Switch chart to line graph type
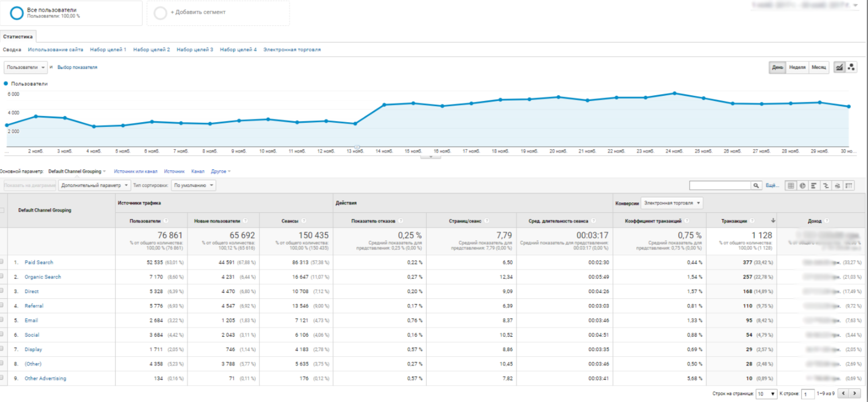Viewport: 868px width, 402px height. pos(839,68)
